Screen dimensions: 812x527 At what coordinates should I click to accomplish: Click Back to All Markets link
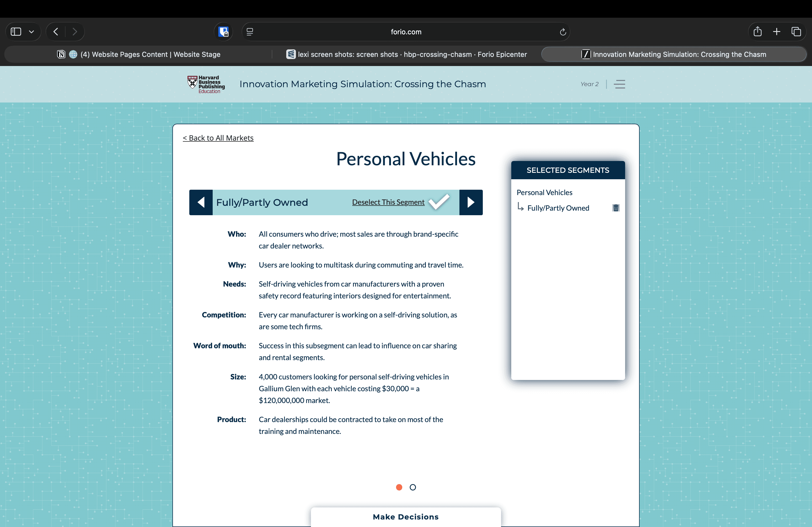(218, 138)
